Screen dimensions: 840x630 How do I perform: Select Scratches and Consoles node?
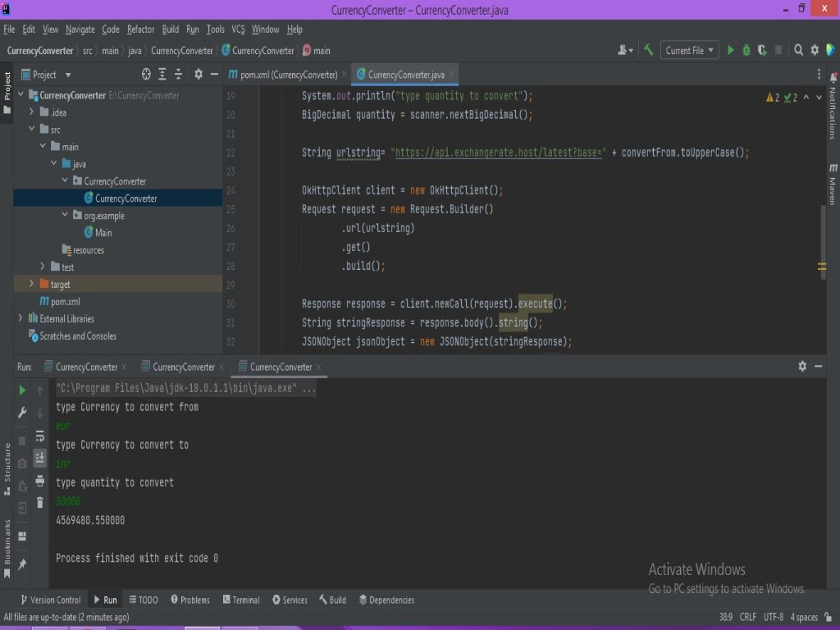72,336
